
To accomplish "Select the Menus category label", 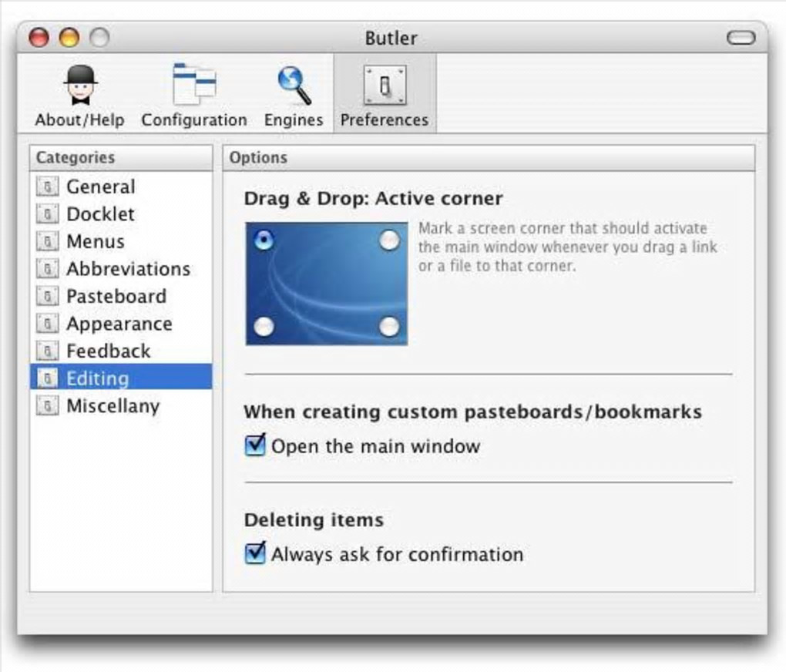I will click(96, 242).
